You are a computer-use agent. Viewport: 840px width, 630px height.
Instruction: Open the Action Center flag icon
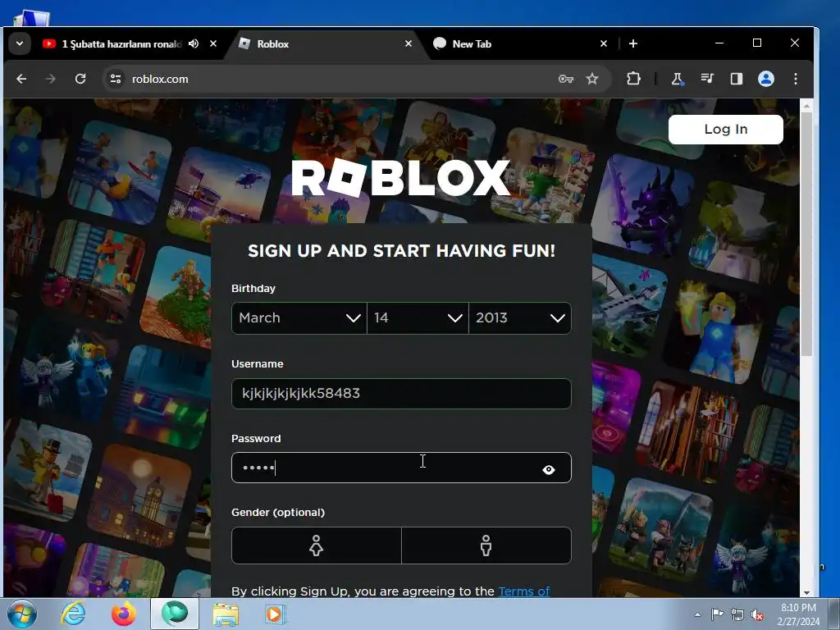pos(717,614)
